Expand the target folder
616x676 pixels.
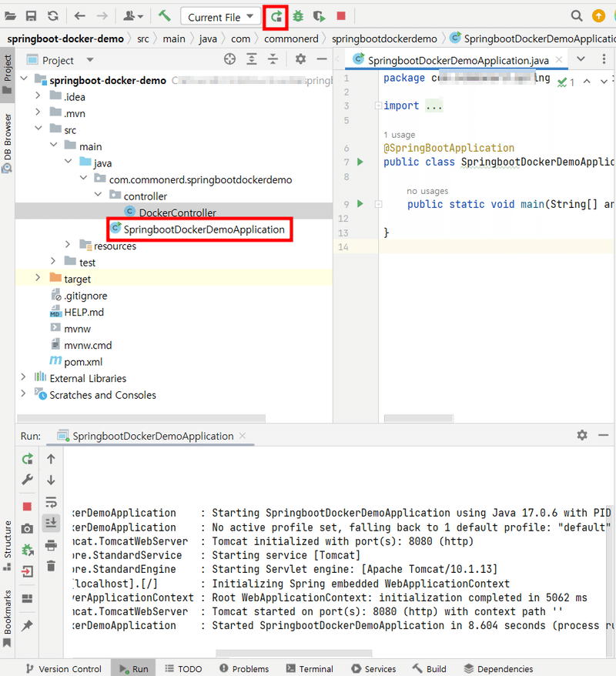[x=38, y=278]
